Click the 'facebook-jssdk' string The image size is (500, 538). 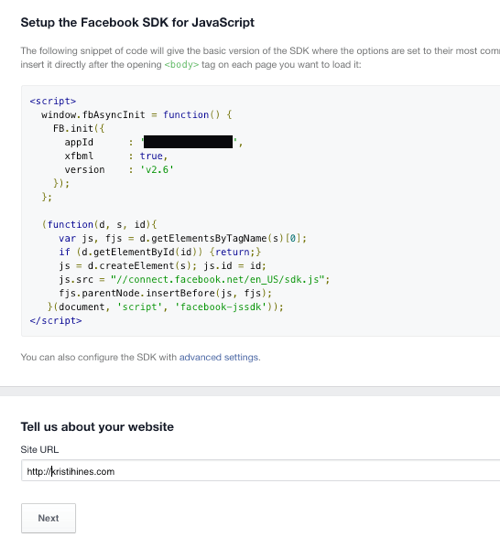pyautogui.click(x=221, y=307)
